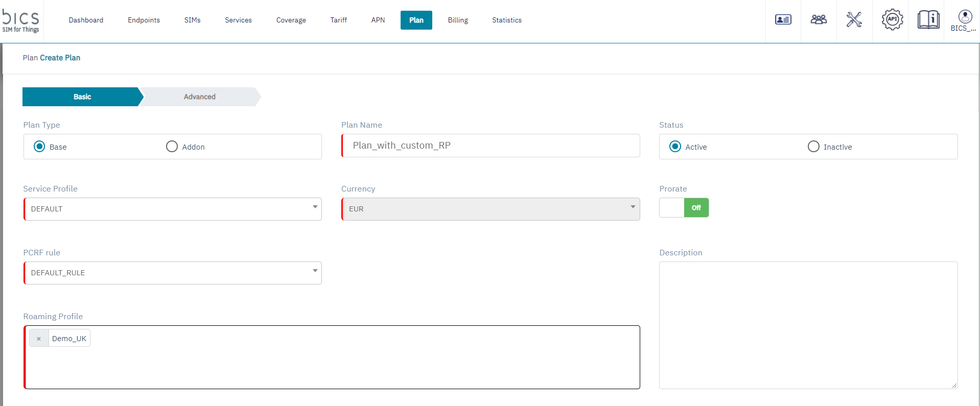Open the user group icon

click(x=819, y=20)
